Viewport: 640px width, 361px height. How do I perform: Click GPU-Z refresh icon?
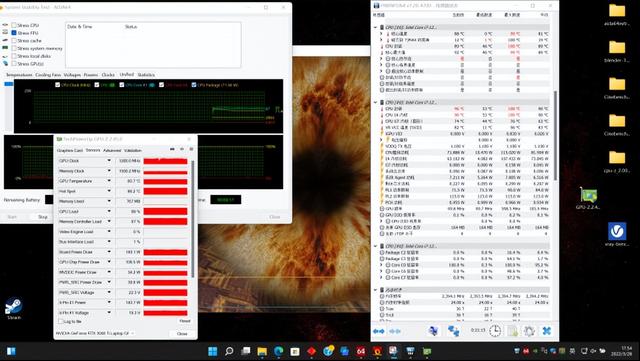click(x=182, y=149)
